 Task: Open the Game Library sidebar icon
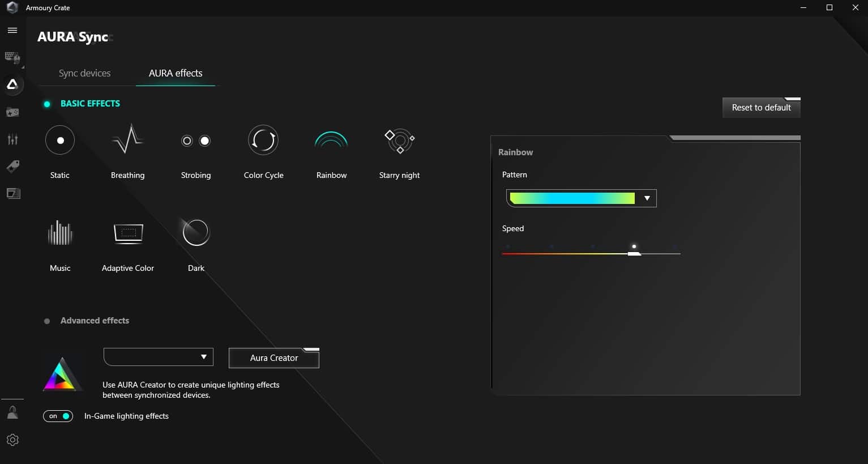pyautogui.click(x=12, y=112)
